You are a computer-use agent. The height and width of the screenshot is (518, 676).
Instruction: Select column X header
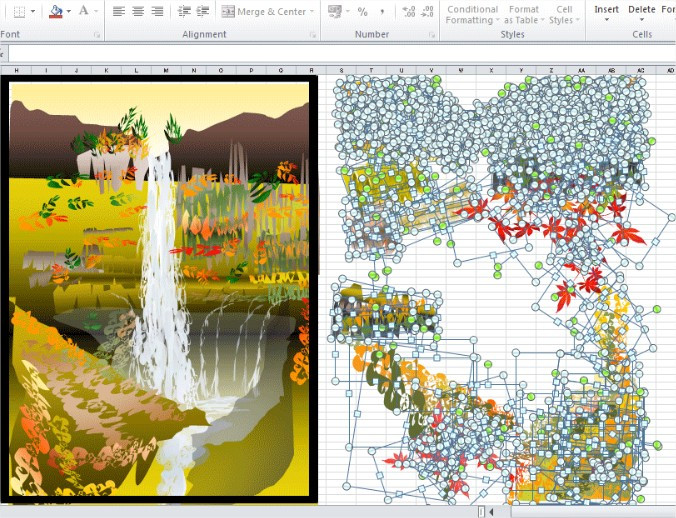tap(491, 70)
